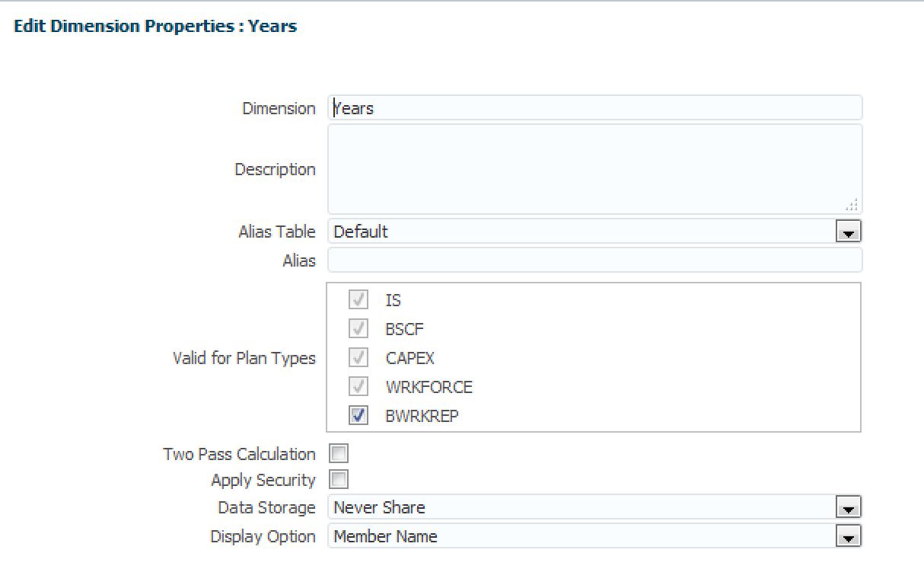The image size is (924, 585).
Task: Click the empty Alias input field
Action: point(594,261)
